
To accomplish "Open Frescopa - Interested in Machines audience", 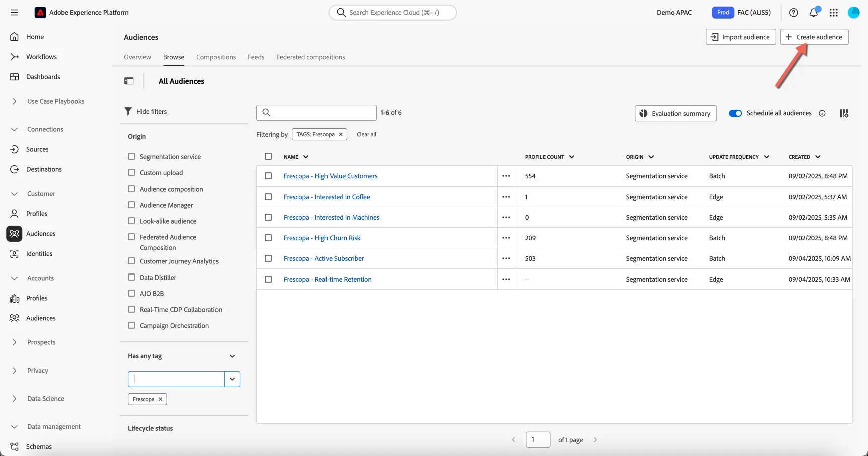I will 332,217.
